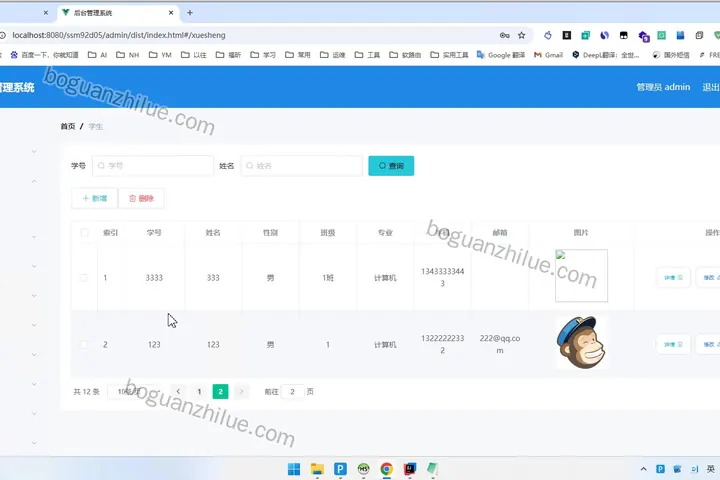Go to page 1 of the table
This screenshot has height=480, width=720.
[x=199, y=392]
